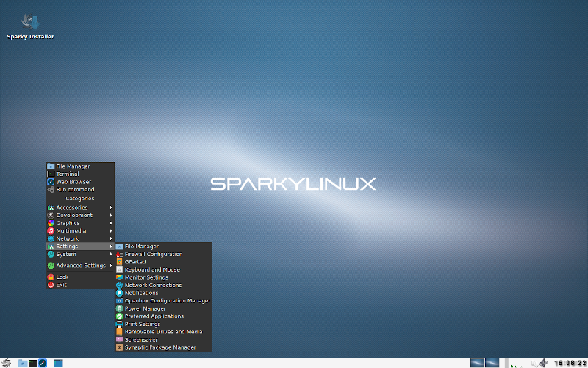
Task: Select Lock in the main menu
Action: [80, 277]
